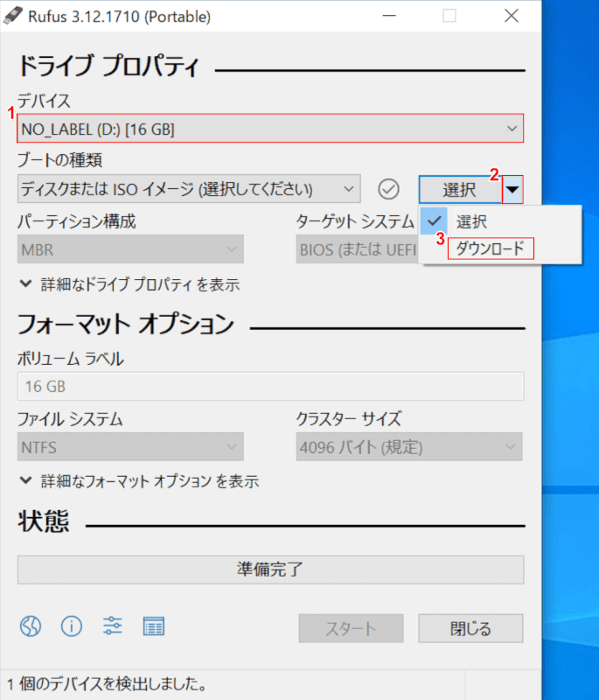
Task: Open application settings sliders icon
Action: tap(113, 626)
